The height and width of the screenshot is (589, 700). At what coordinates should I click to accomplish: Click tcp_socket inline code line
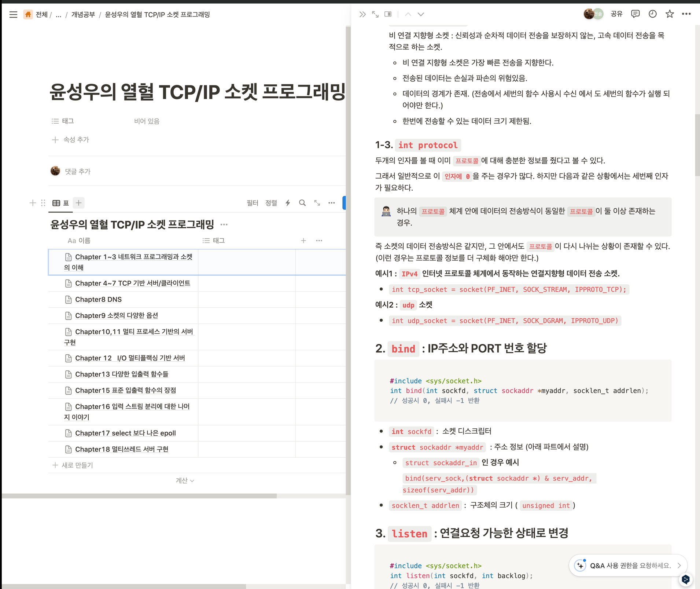pyautogui.click(x=509, y=289)
